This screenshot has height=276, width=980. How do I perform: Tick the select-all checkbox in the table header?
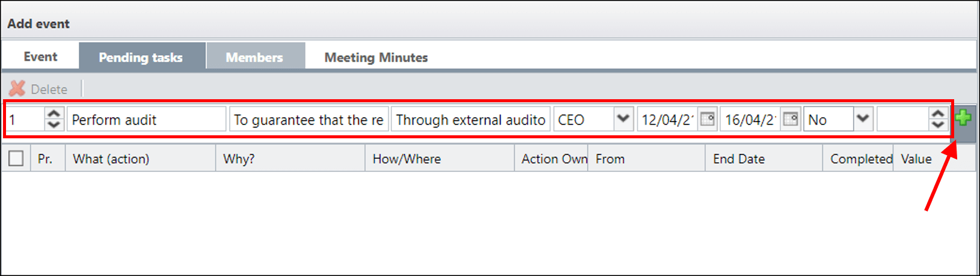pos(16,159)
